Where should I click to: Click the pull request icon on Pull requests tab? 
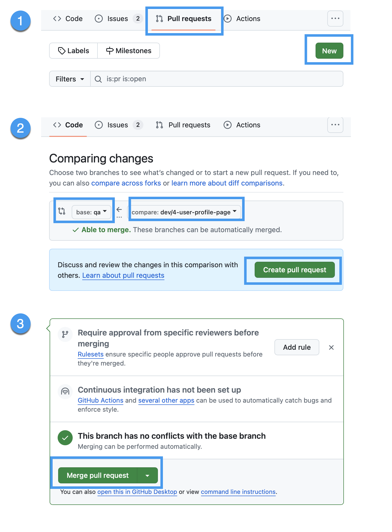pos(160,19)
